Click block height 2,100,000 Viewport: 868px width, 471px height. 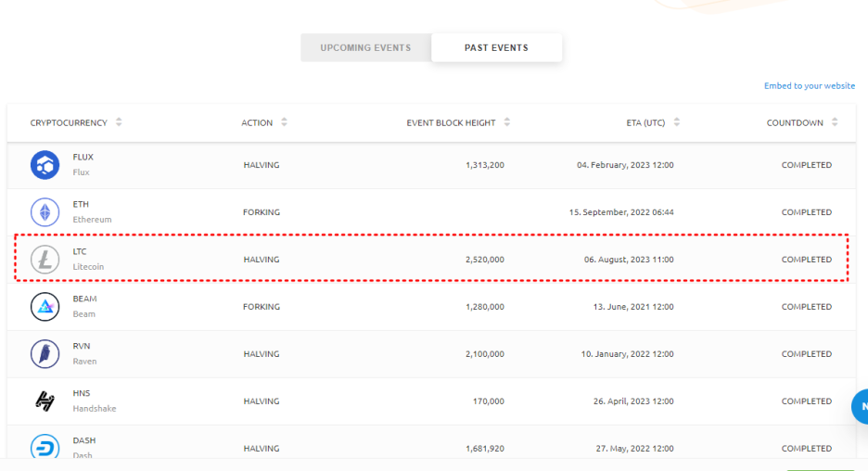[x=485, y=353]
